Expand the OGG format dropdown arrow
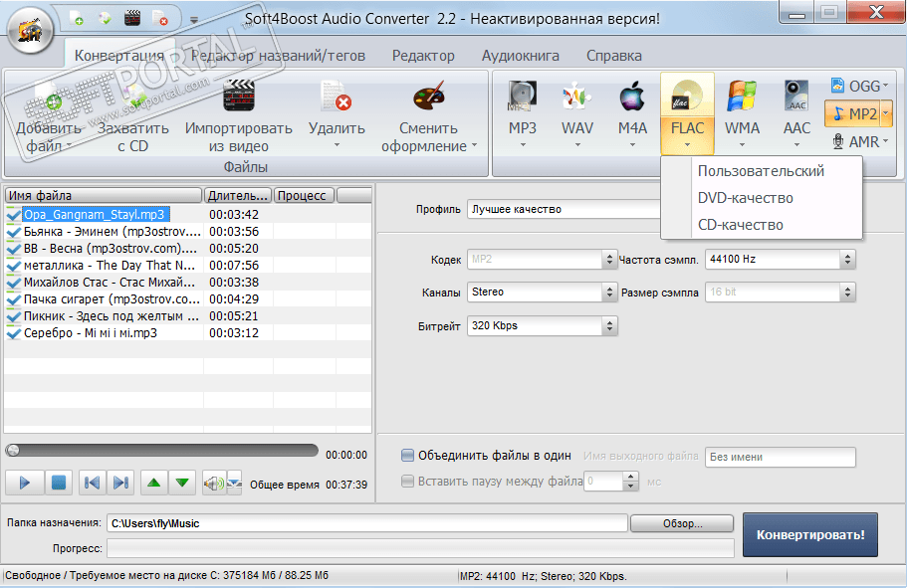Image resolution: width=907 pixels, height=588 pixels. pyautogui.click(x=886, y=87)
